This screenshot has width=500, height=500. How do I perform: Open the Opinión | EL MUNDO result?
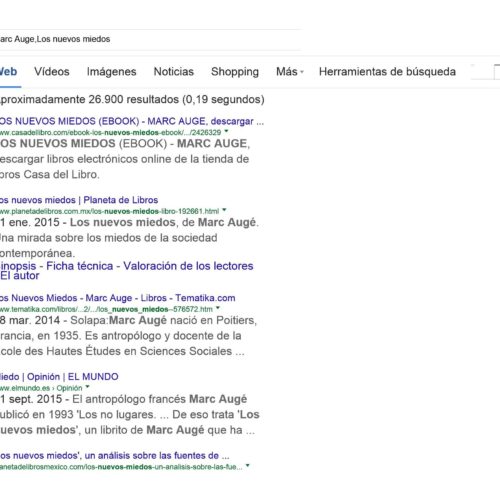pyautogui.click(x=59, y=377)
